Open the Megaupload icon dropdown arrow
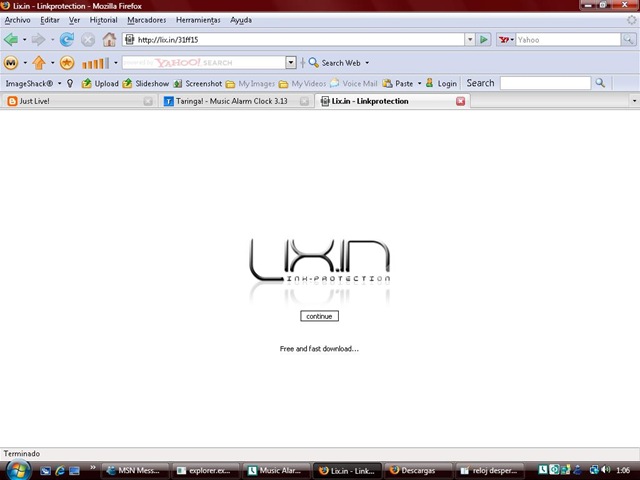 pyautogui.click(x=25, y=63)
